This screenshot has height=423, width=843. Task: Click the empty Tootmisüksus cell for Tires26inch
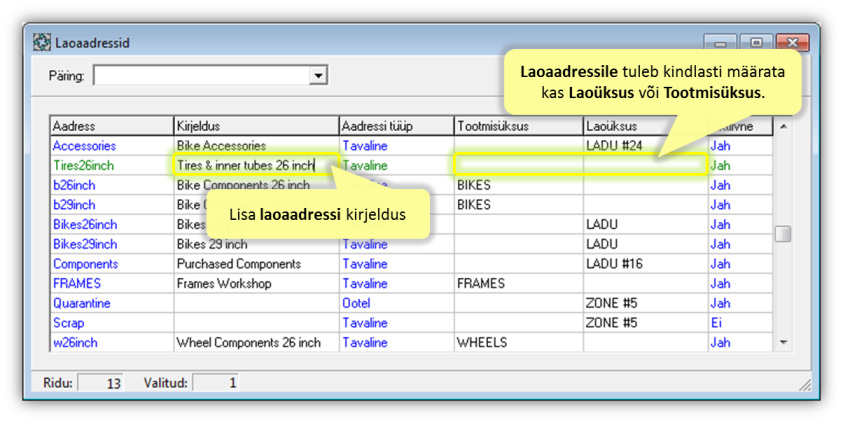tap(517, 165)
